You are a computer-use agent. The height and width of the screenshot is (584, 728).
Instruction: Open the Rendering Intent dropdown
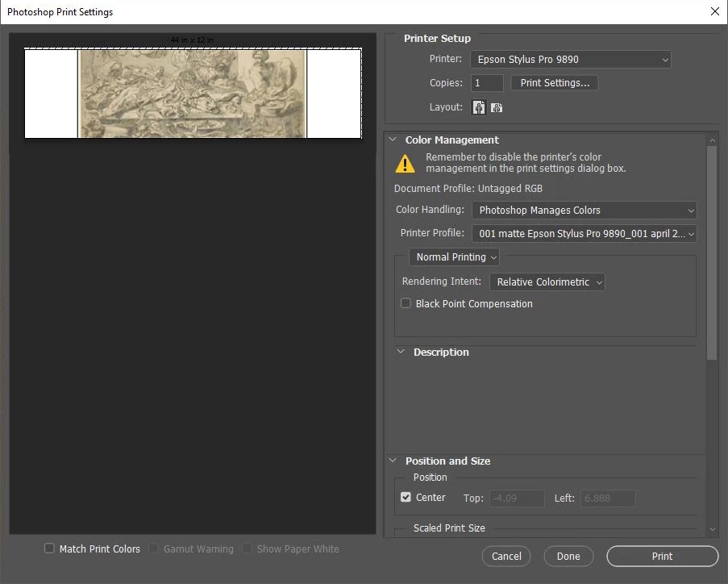(547, 282)
